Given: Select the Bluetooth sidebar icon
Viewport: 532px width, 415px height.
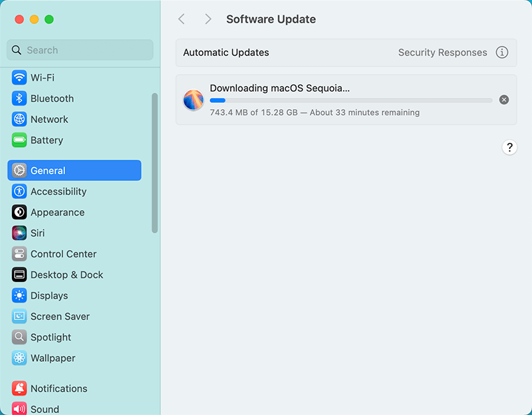Looking at the screenshot, I should 19,98.
